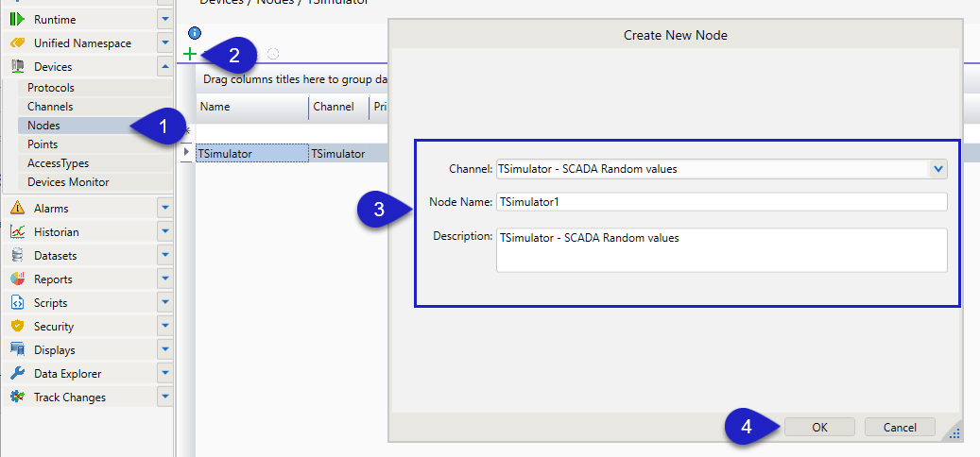Collapse the Devices section arrow

pyautogui.click(x=164, y=67)
